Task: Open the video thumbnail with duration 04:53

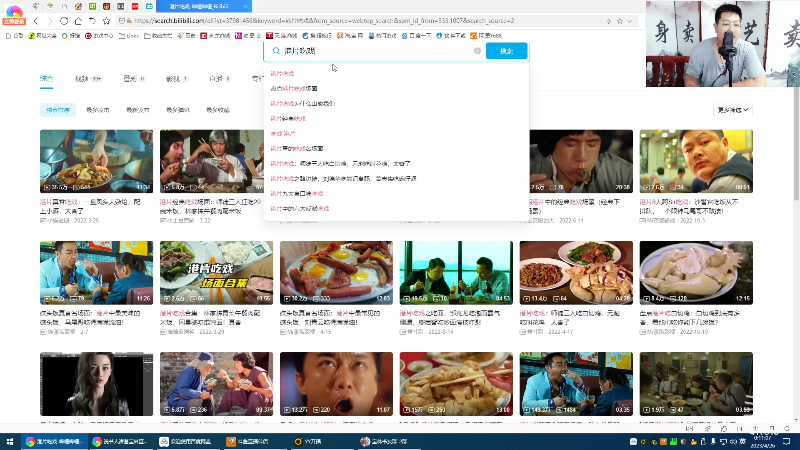Action: 456,273
